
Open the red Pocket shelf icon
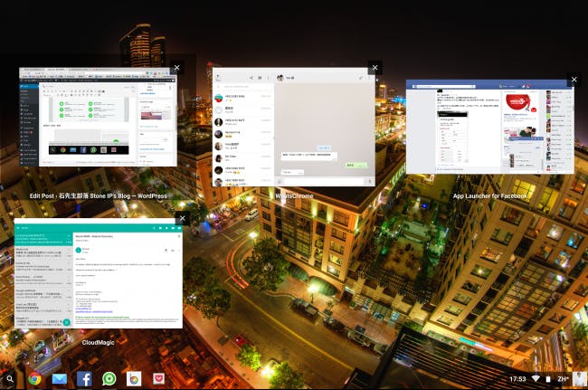[158, 379]
